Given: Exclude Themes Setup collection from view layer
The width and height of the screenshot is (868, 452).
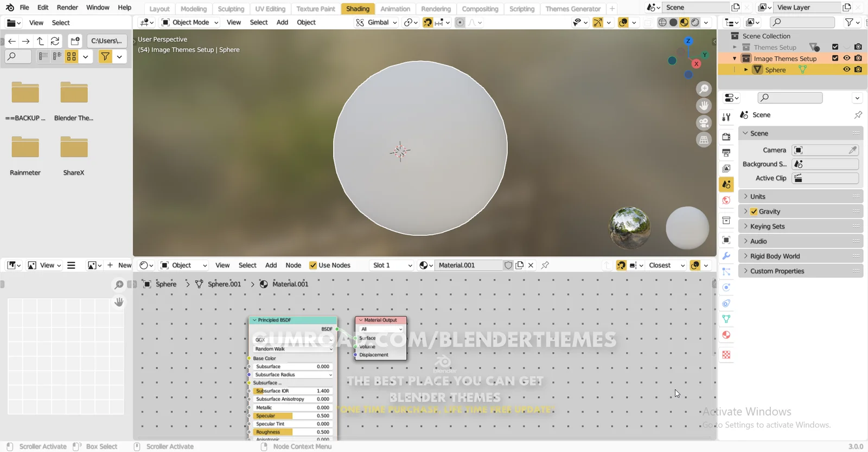Looking at the screenshot, I should (x=835, y=47).
